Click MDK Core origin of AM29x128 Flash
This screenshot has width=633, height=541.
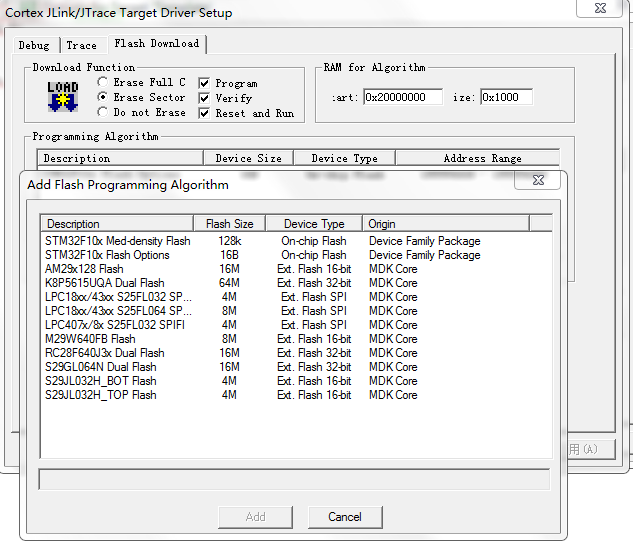point(393,269)
